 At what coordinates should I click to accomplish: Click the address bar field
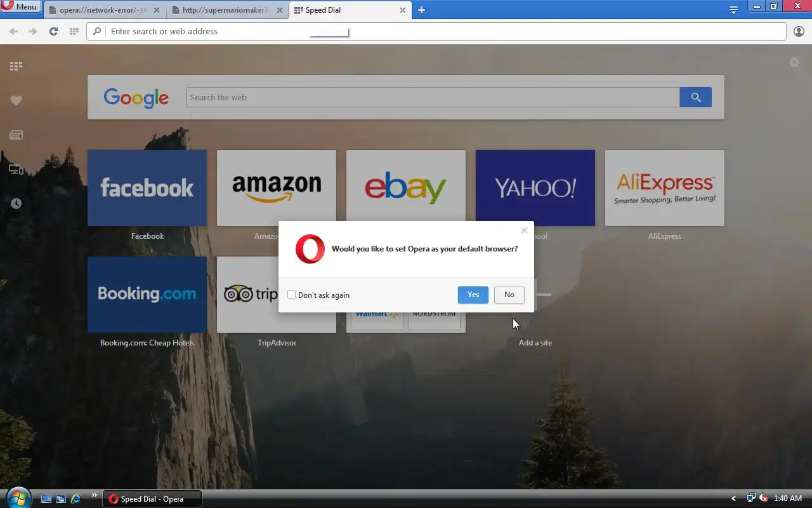tap(436, 31)
